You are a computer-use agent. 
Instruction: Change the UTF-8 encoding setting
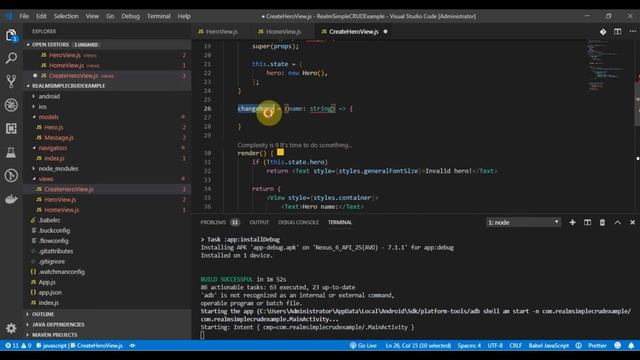(495, 346)
